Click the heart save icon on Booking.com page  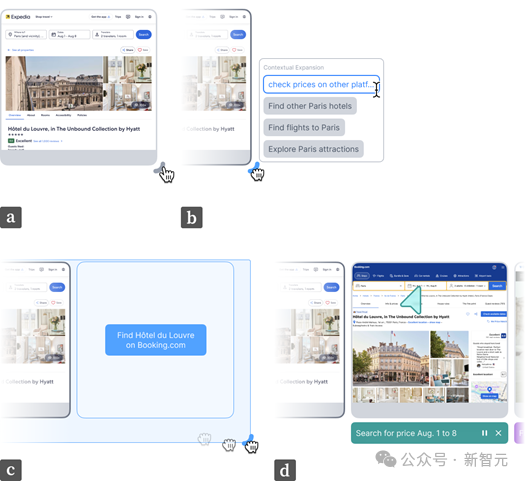click(x=468, y=314)
